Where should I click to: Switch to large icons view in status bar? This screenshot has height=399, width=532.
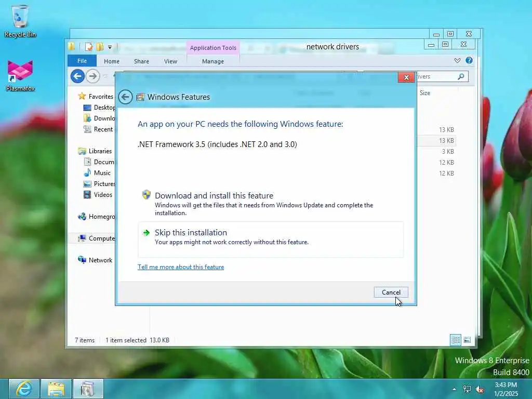467,340
